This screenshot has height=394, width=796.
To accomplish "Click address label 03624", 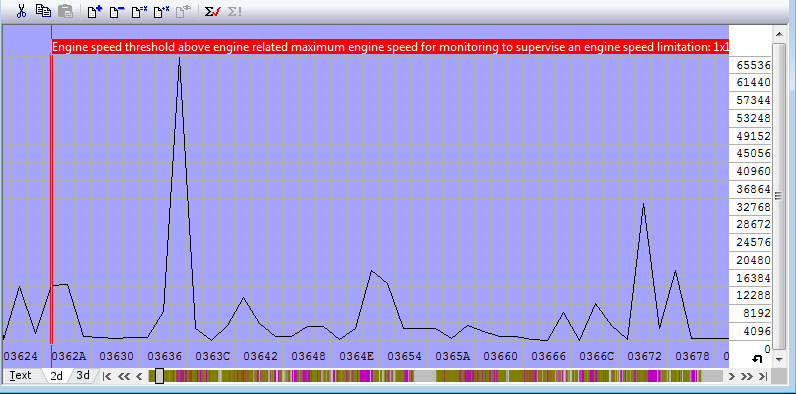I will click(x=20, y=356).
